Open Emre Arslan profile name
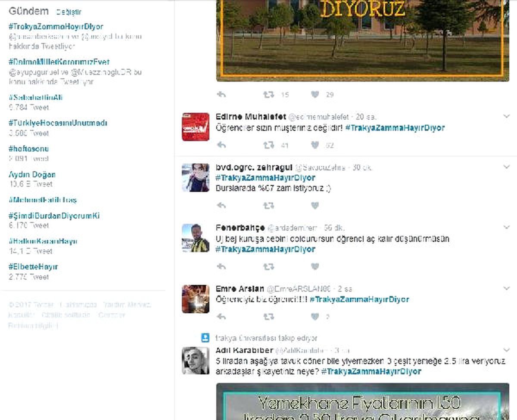Image resolution: width=517 pixels, height=420 pixels. click(x=240, y=289)
